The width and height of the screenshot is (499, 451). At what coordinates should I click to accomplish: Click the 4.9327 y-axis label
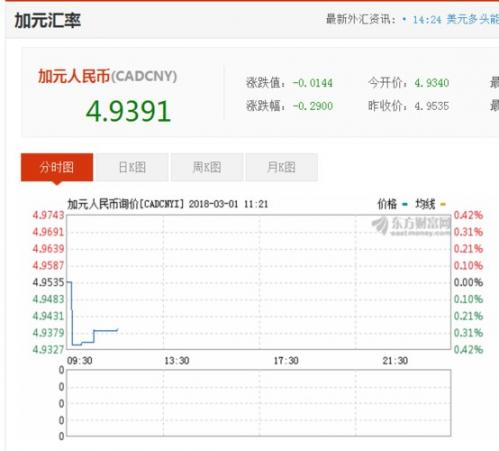(x=48, y=350)
